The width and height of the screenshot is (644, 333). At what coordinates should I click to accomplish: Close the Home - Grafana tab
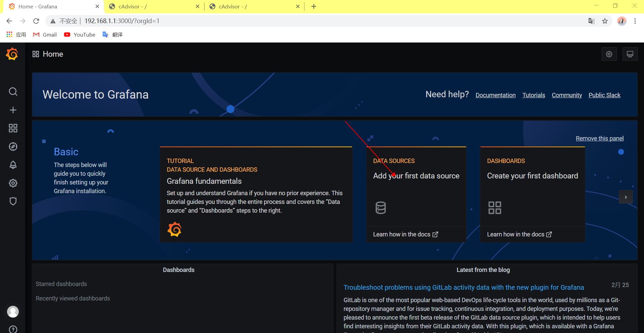(97, 6)
